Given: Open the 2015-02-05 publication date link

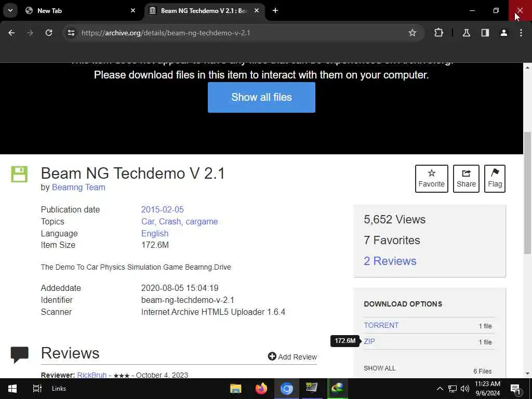Looking at the screenshot, I should (162, 210).
